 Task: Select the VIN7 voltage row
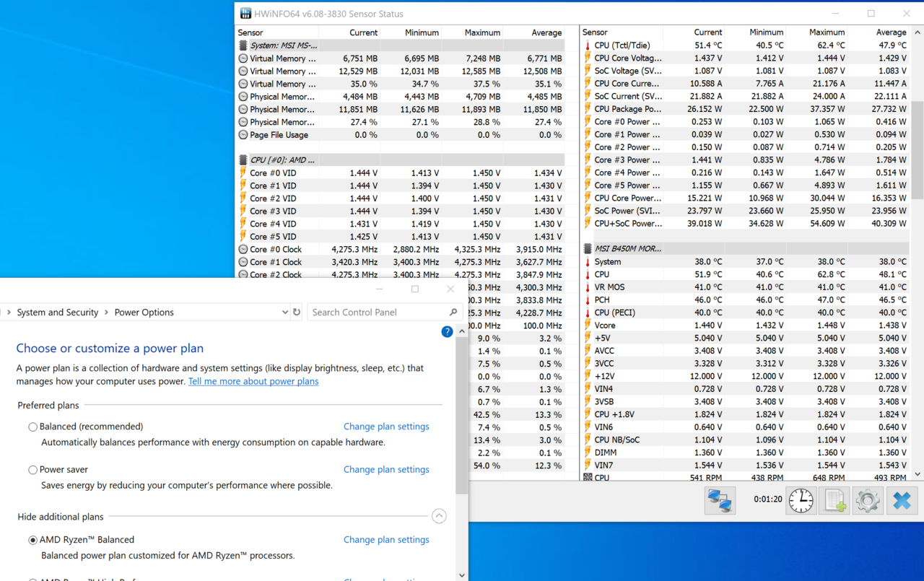click(x=744, y=466)
